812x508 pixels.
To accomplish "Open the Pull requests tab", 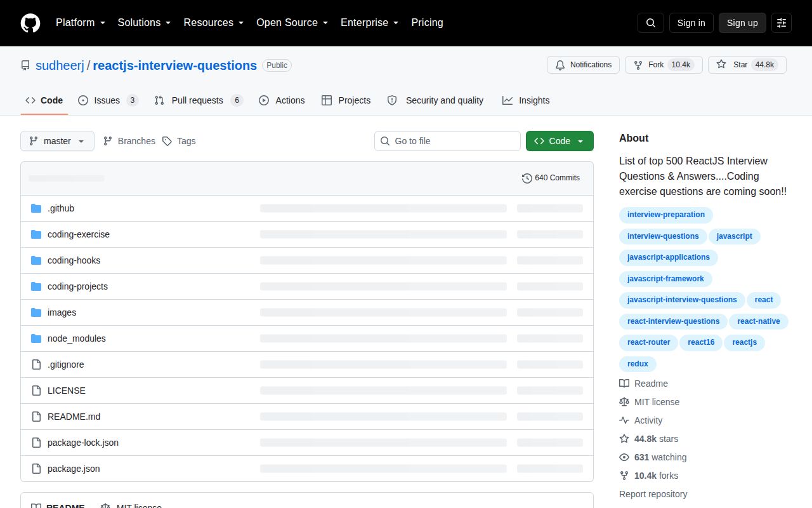I will pos(199,100).
